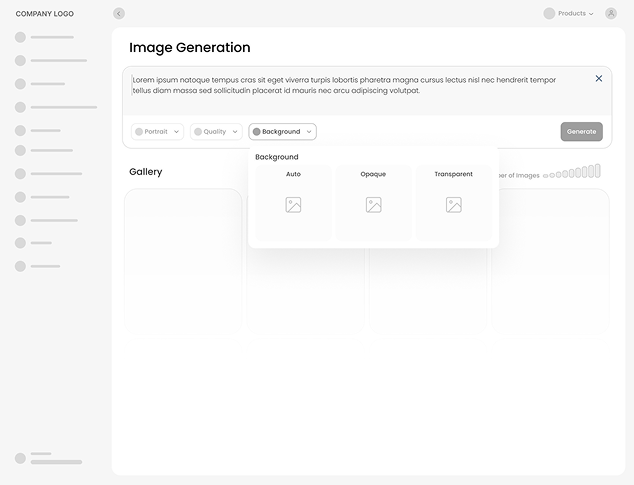Click the image icon under Transparent

[453, 205]
